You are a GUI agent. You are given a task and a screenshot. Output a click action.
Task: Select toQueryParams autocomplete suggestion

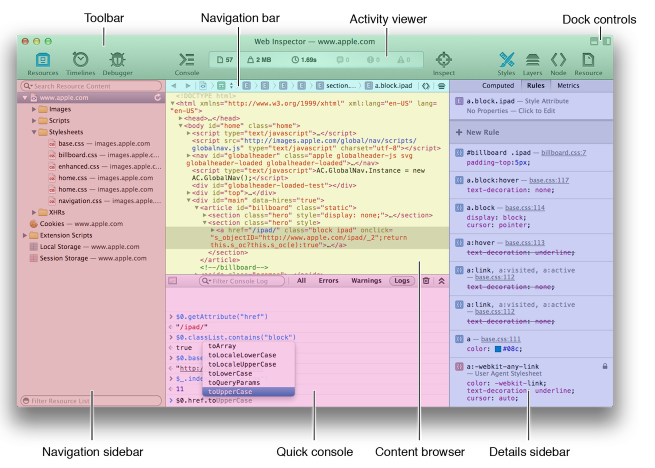249,382
